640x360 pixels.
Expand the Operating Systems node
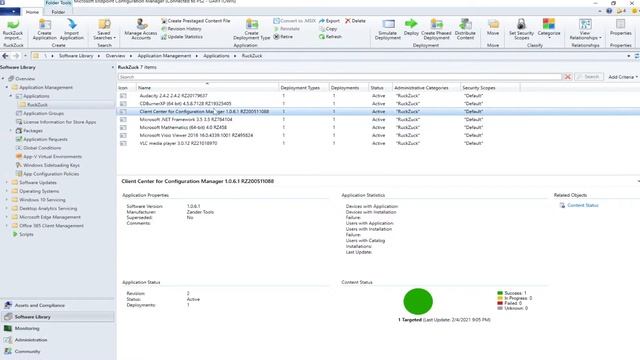point(7,191)
